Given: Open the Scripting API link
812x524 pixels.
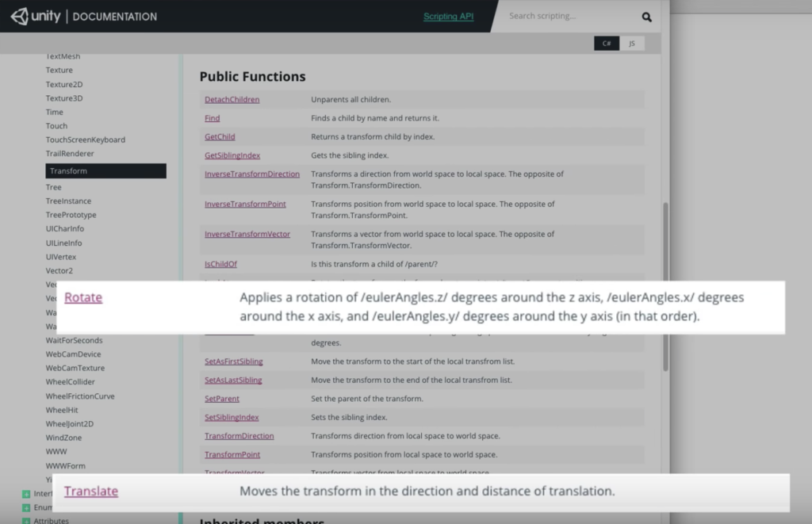Looking at the screenshot, I should point(449,16).
